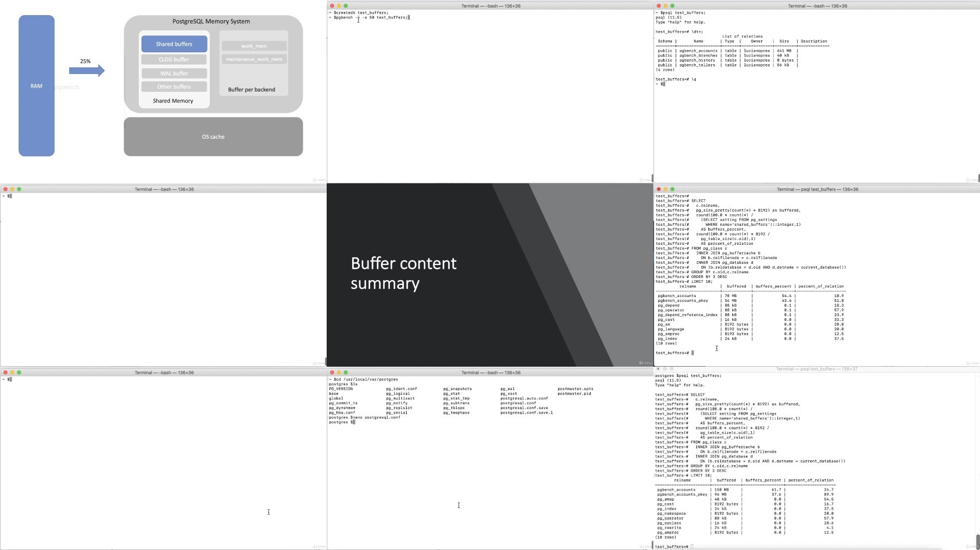980x550 pixels.
Task: Click red close button on psql 136×36 terminal
Action: (x=659, y=189)
